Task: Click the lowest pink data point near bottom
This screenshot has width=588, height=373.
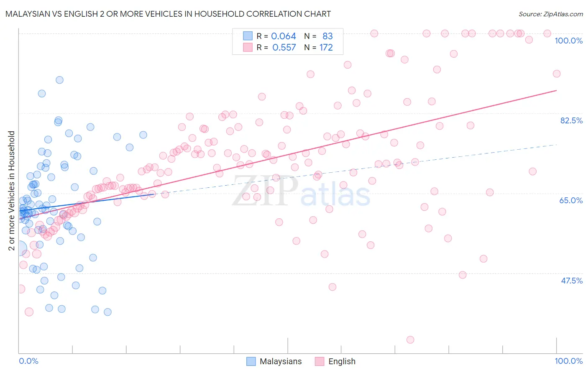Action: coord(410,340)
